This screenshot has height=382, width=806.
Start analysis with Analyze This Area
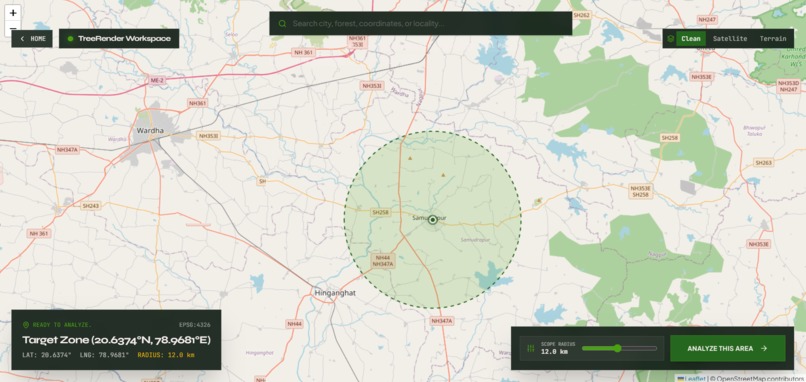click(x=727, y=348)
